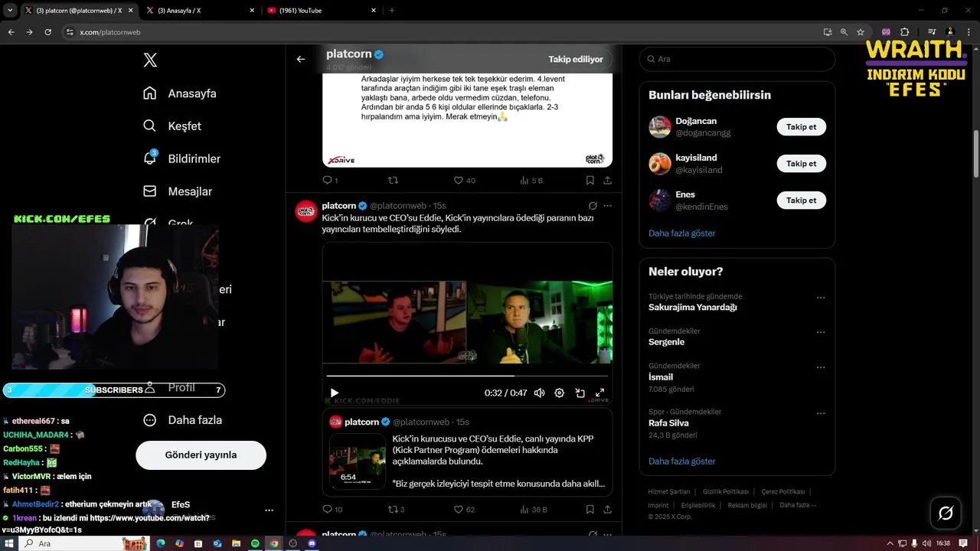Viewport: 980px width, 551px height.
Task: Enter video fullscreen mode
Action: (x=600, y=393)
